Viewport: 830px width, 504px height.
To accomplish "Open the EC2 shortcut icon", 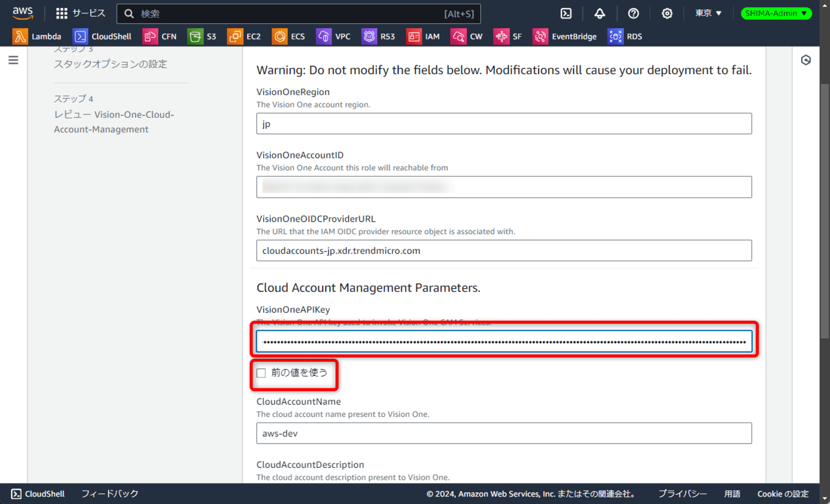I will click(x=235, y=37).
